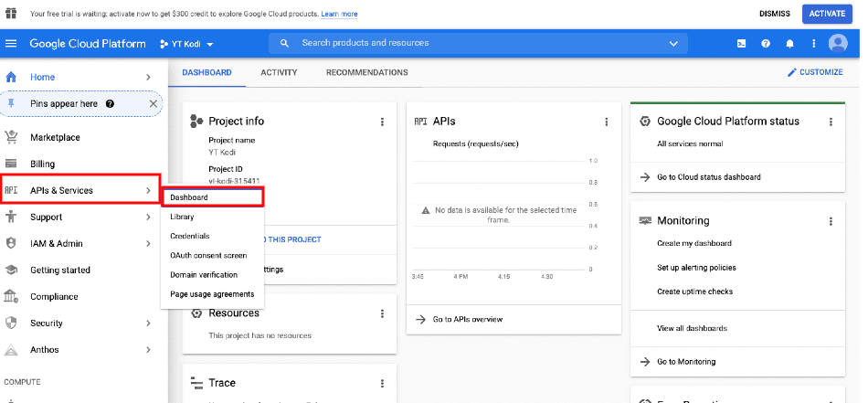Click the Support person icon
The width and height of the screenshot is (868, 403).
[11, 217]
